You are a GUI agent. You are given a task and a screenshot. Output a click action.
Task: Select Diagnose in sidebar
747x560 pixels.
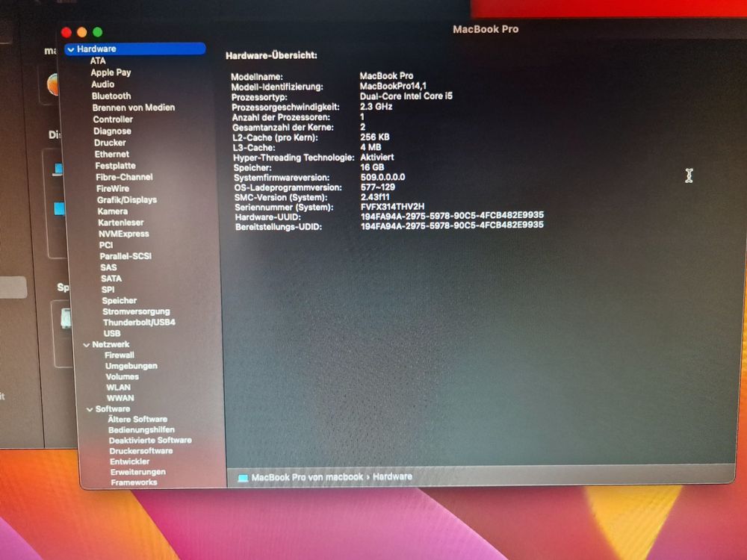(113, 131)
